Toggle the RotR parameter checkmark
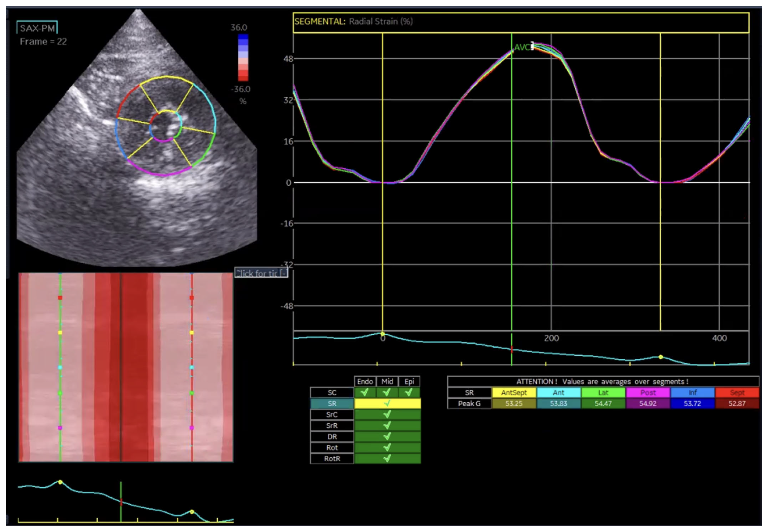769x532 pixels. [x=387, y=458]
